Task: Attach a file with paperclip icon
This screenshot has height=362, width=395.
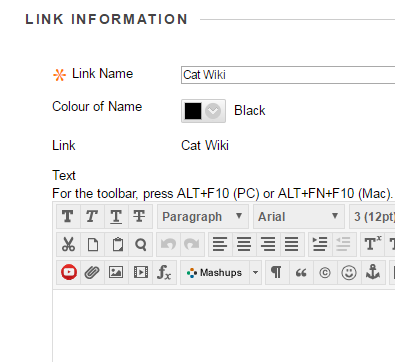Action: (92, 272)
